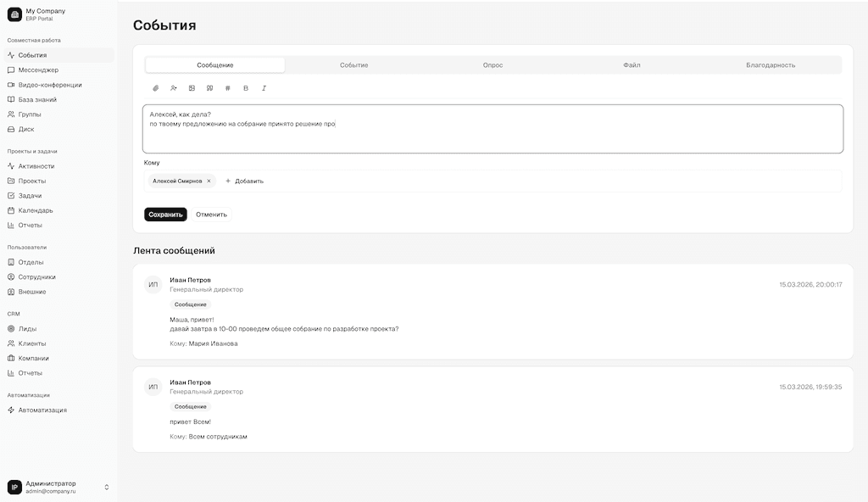Save the message with Сохранить
868x502 pixels.
tap(165, 215)
